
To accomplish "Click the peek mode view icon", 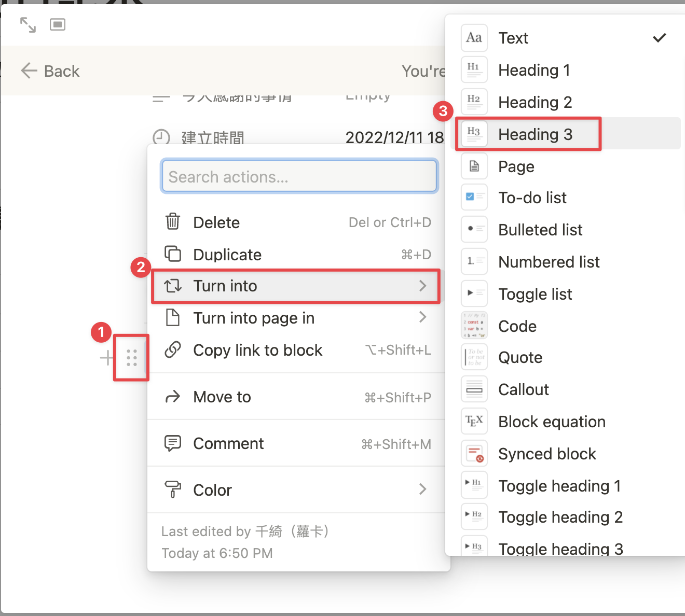I will [58, 24].
